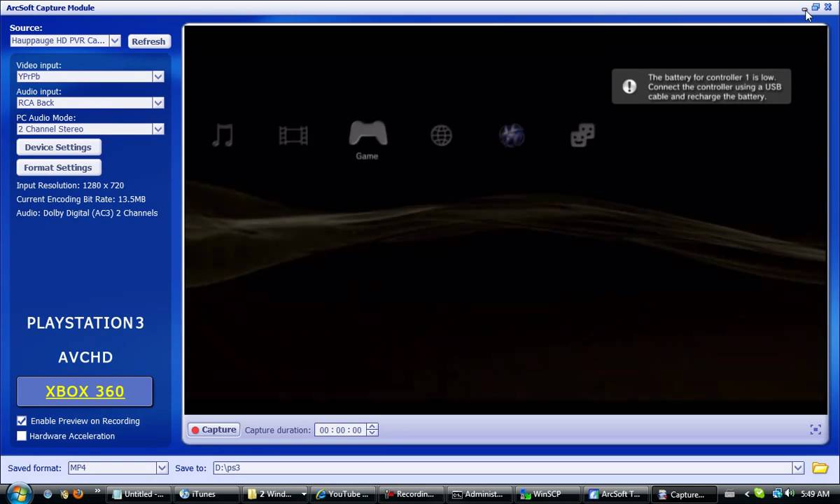Switch to ArcSoft T... taskbar button
Image resolution: width=840 pixels, height=504 pixels.
pyautogui.click(x=615, y=493)
